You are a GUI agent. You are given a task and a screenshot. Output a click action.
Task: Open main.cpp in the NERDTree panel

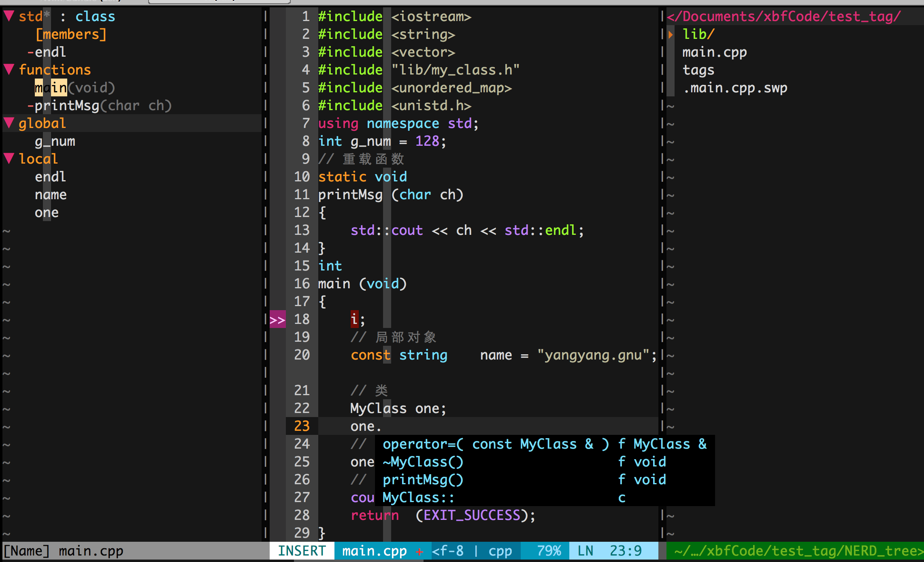click(x=715, y=52)
